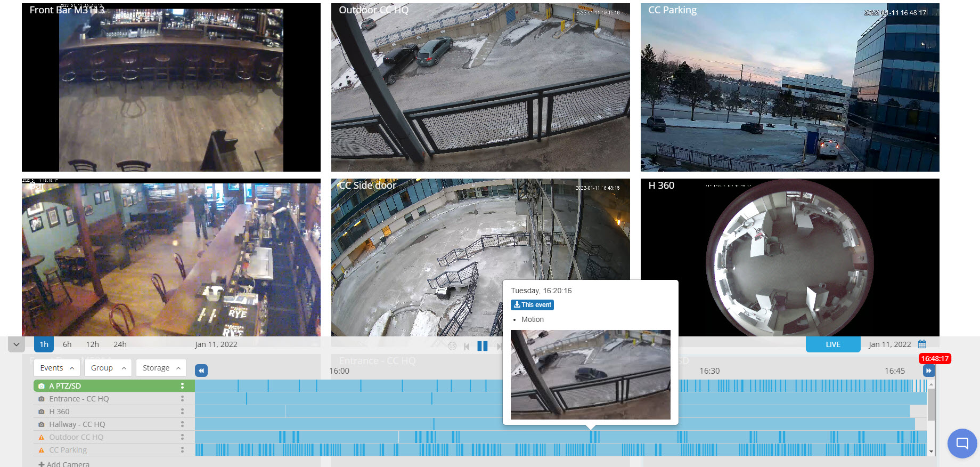Select the 1h timeline range
This screenshot has height=467, width=980.
(x=44, y=344)
